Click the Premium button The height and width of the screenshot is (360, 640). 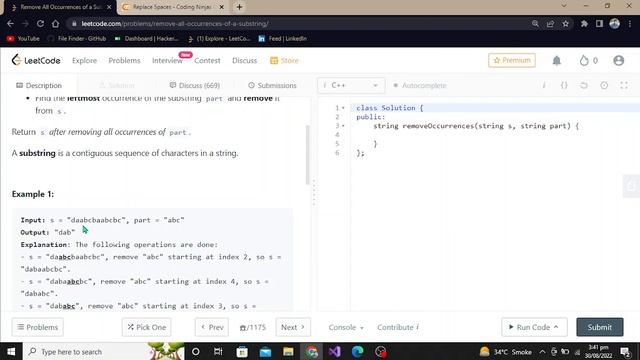click(512, 60)
